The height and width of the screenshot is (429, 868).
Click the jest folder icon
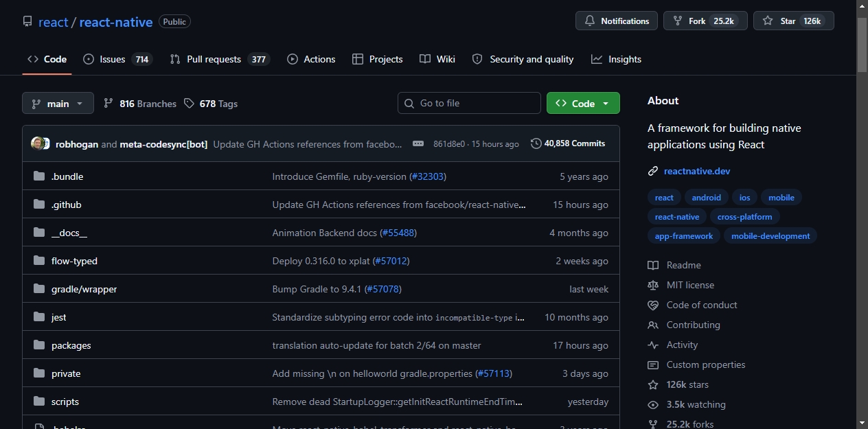pos(39,317)
